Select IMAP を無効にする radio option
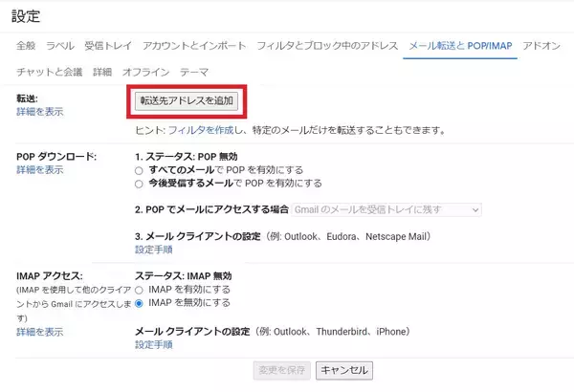Screen dimensions: 574x392 (140, 303)
